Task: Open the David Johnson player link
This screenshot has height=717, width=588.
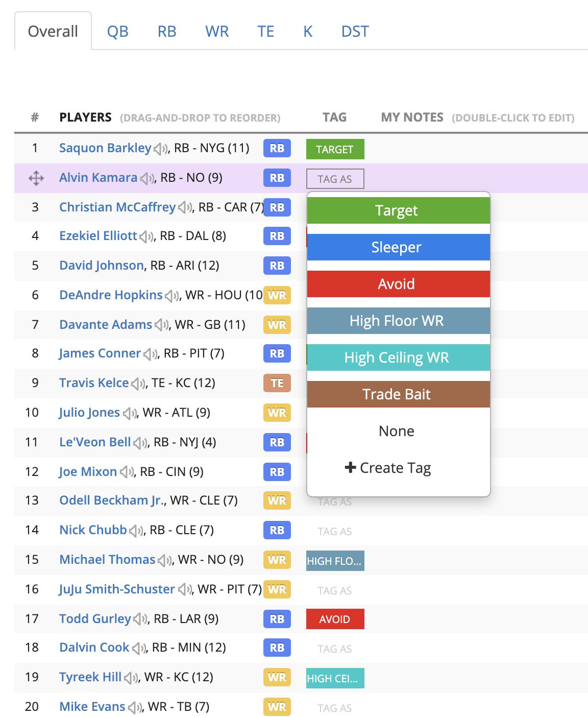Action: 102,266
